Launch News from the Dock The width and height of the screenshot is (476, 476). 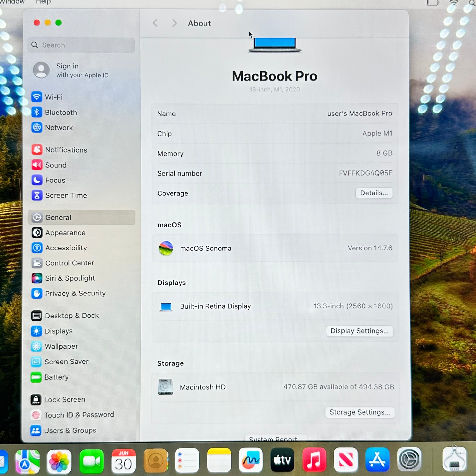(x=346, y=459)
